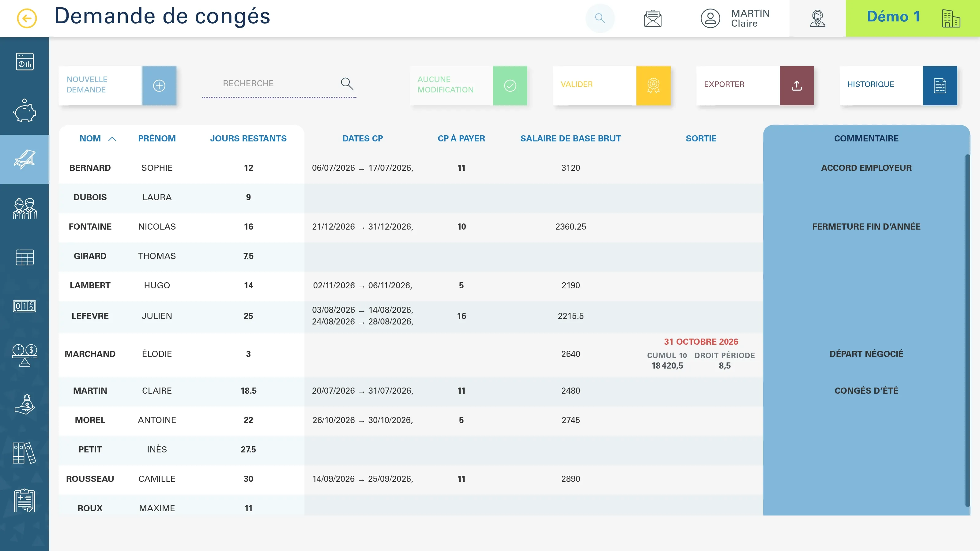
Task: Open the support agent headset icon
Action: tap(817, 18)
